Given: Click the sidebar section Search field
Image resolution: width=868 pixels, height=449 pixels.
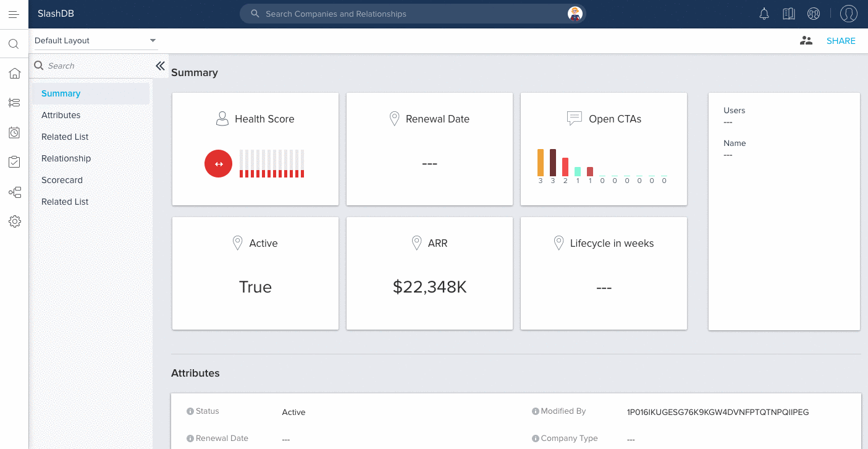Looking at the screenshot, I should pyautogui.click(x=93, y=66).
